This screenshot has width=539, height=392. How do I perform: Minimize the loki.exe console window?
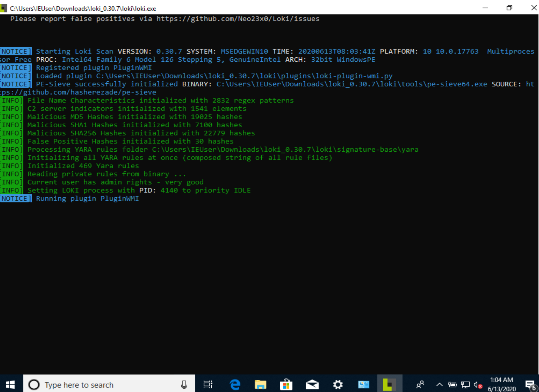485,8
